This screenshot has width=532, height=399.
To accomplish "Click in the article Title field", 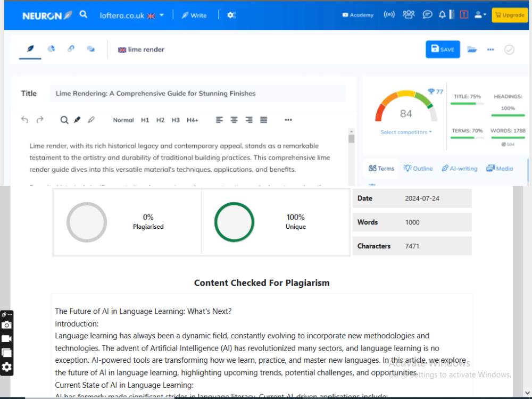I will click(x=197, y=94).
